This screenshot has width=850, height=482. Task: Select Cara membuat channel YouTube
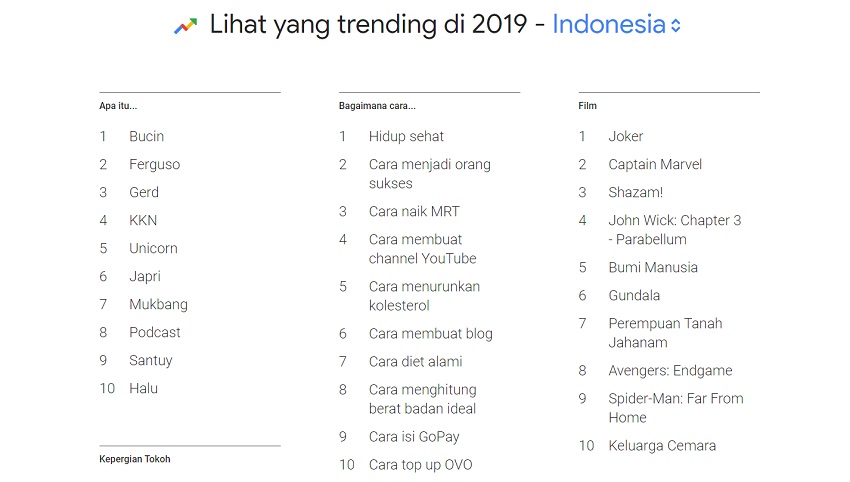point(422,249)
